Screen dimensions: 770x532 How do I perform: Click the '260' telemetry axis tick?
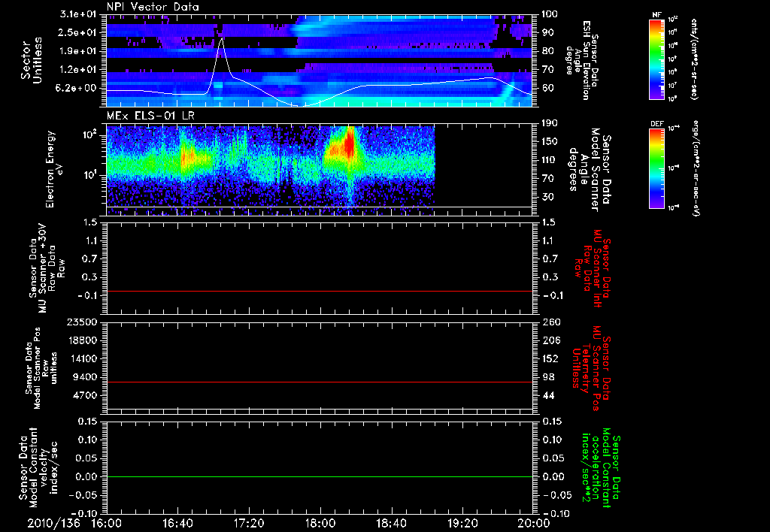550,322
